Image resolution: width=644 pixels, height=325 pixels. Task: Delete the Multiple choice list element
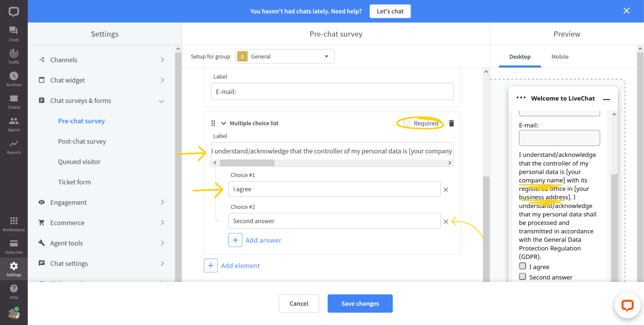(451, 123)
